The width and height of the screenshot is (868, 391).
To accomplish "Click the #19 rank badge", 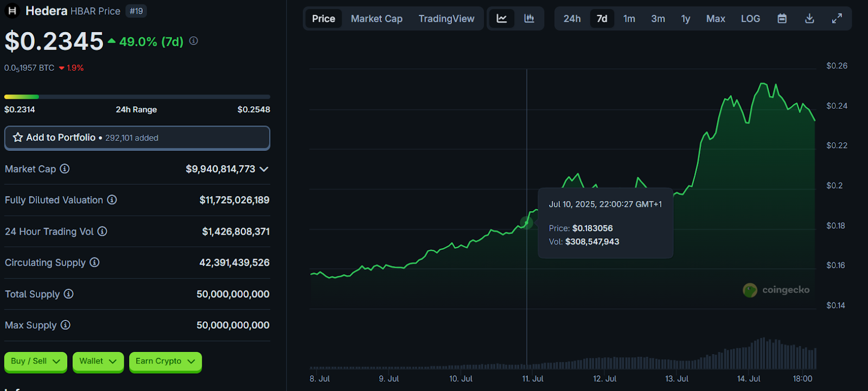I will [136, 11].
